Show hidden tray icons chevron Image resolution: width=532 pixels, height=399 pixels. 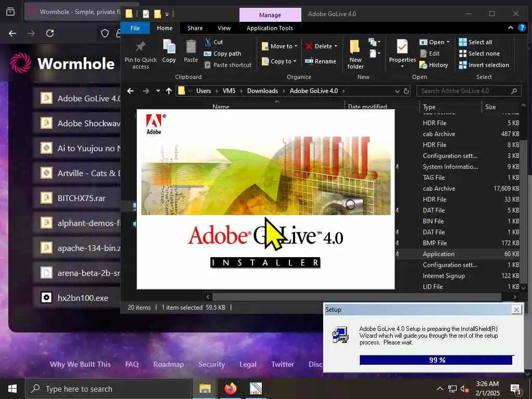pos(440,389)
